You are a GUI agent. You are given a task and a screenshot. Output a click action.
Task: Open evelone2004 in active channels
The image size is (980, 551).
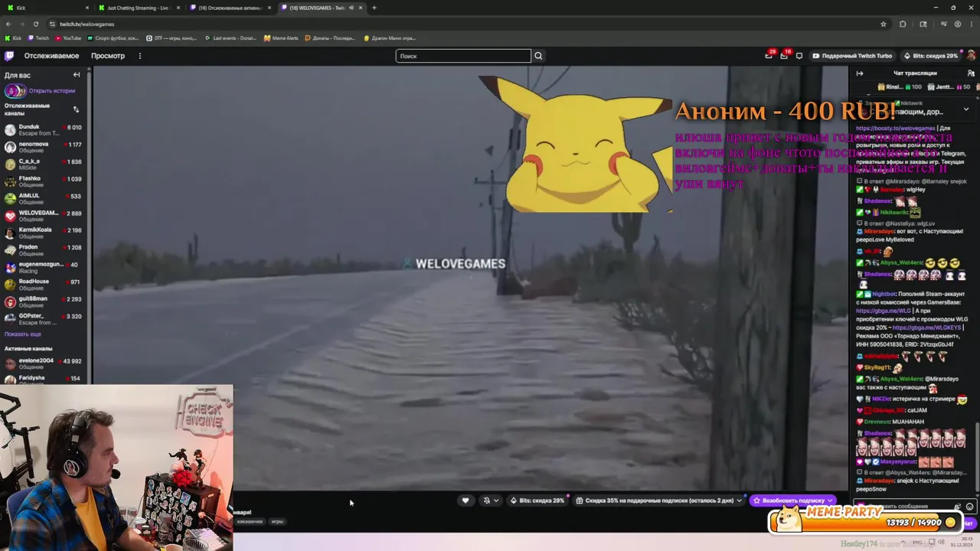pyautogui.click(x=44, y=364)
